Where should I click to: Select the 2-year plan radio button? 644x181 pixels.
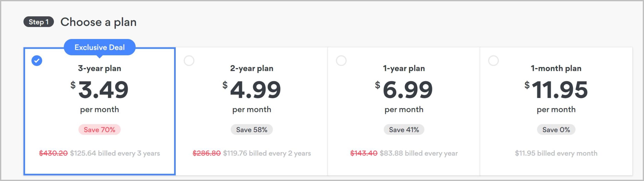tap(189, 61)
